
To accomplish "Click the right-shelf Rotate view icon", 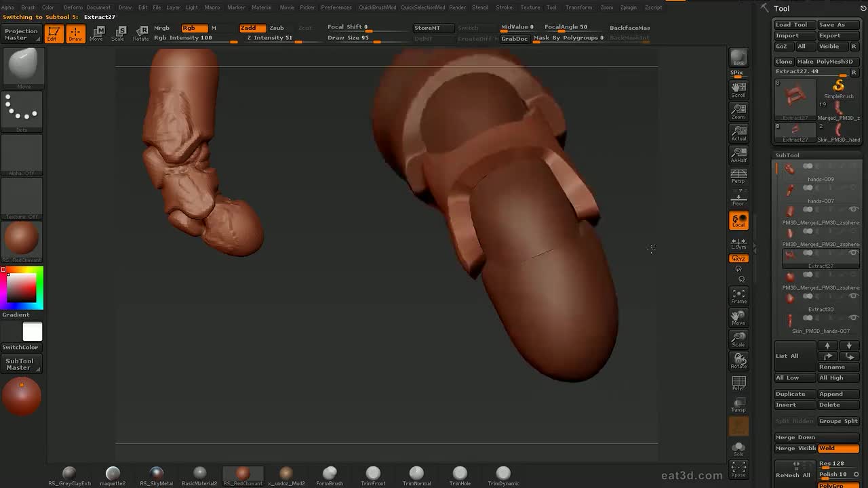I will (x=738, y=361).
